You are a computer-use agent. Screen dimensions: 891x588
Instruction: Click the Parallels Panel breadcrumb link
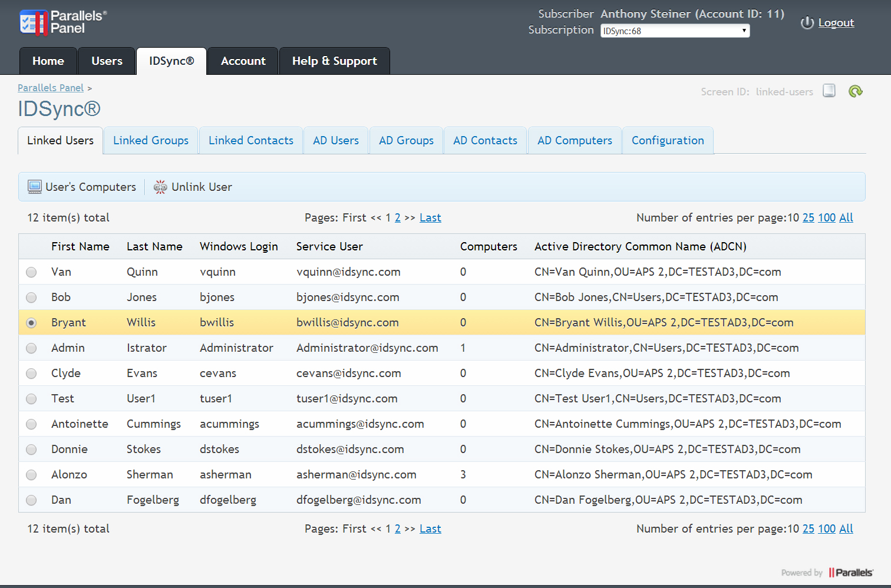coord(51,88)
